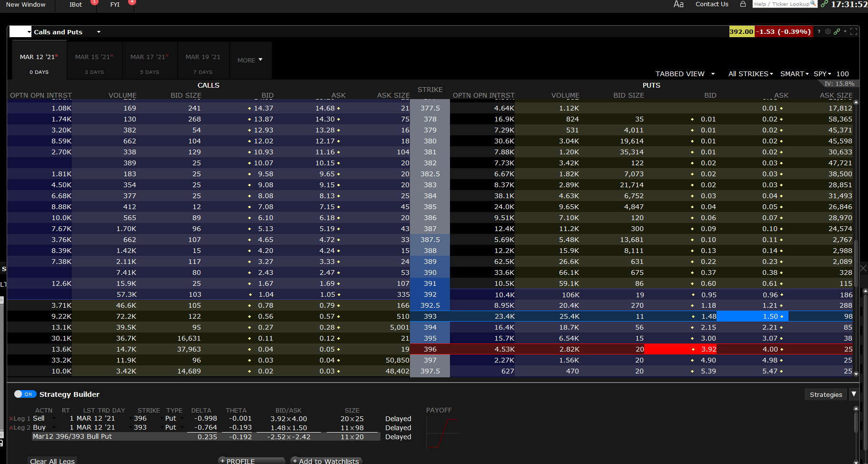Click the IBot notification badge
This screenshot has width=868, height=464.
94,2
